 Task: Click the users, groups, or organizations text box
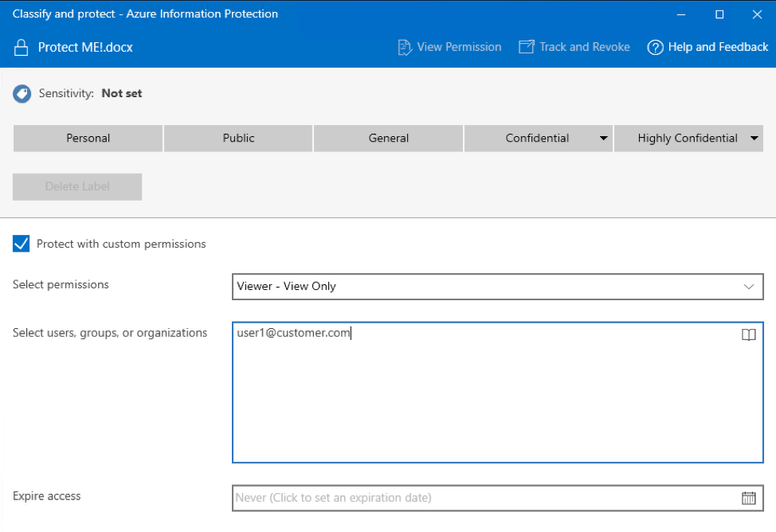[x=497, y=393]
